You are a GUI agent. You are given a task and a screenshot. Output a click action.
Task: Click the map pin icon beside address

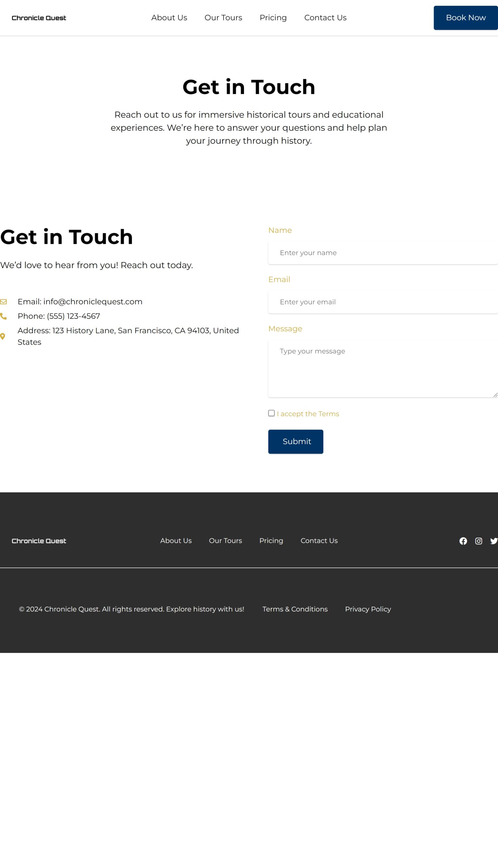pyautogui.click(x=3, y=336)
